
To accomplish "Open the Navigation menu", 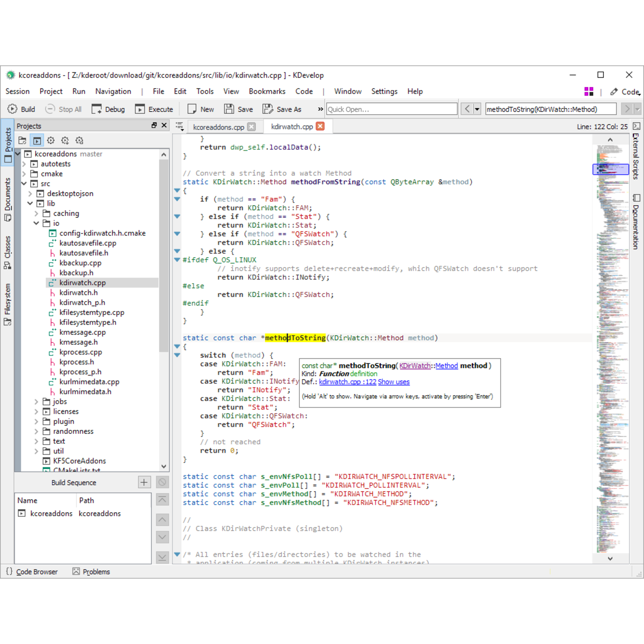I will (x=113, y=91).
